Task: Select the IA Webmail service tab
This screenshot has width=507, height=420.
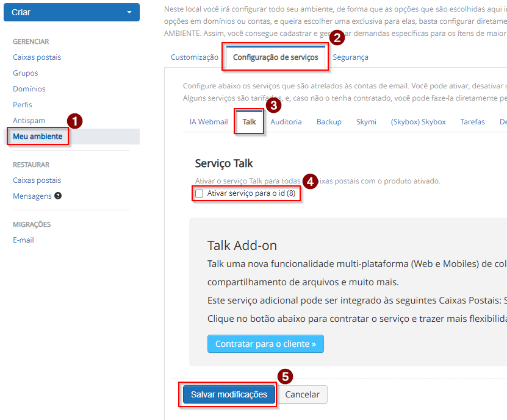Action: pos(209,122)
